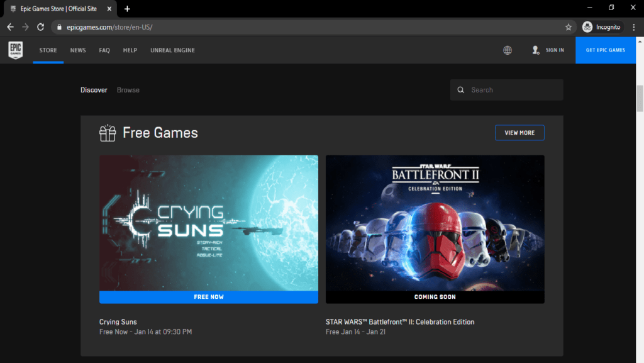
Task: Click the Battlefront II Celebration Edition artwork
Action: click(x=435, y=223)
